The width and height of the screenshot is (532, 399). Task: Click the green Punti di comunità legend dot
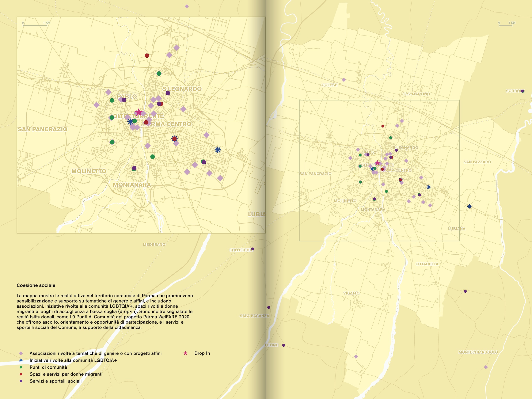[21, 367]
